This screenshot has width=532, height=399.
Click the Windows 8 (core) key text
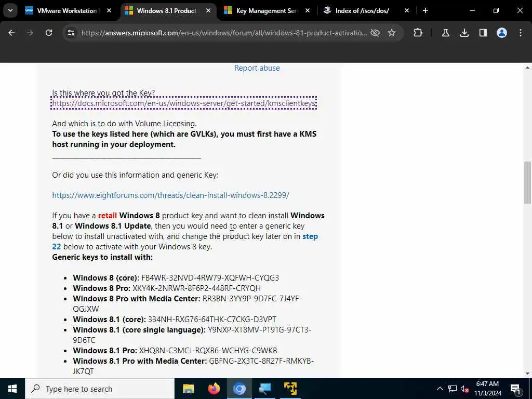pyautogui.click(x=210, y=278)
